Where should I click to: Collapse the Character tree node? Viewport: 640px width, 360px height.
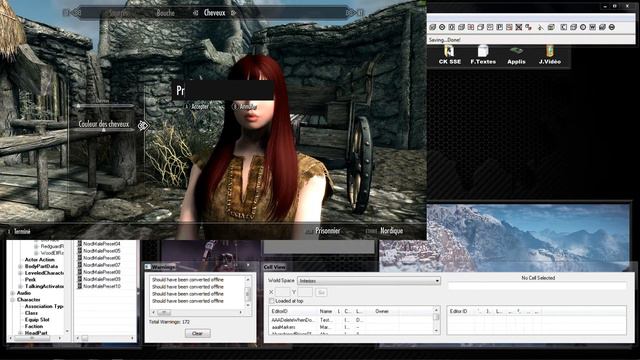point(13,300)
